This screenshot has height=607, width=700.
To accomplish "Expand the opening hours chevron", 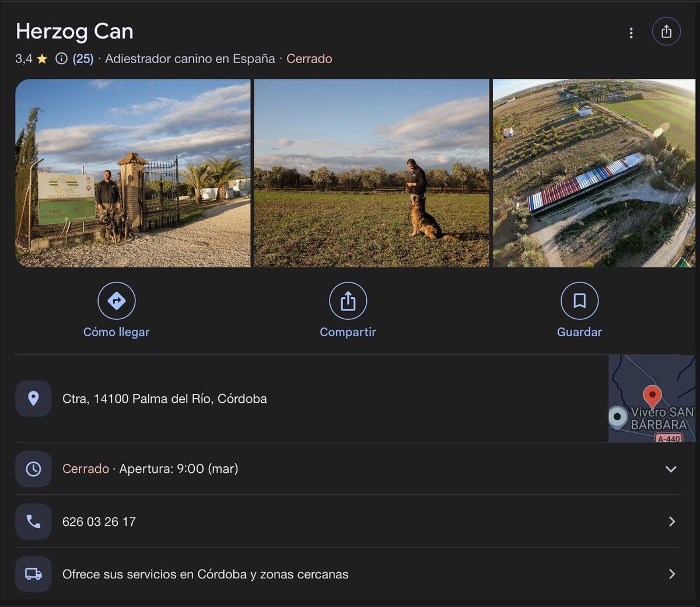I will pyautogui.click(x=671, y=469).
